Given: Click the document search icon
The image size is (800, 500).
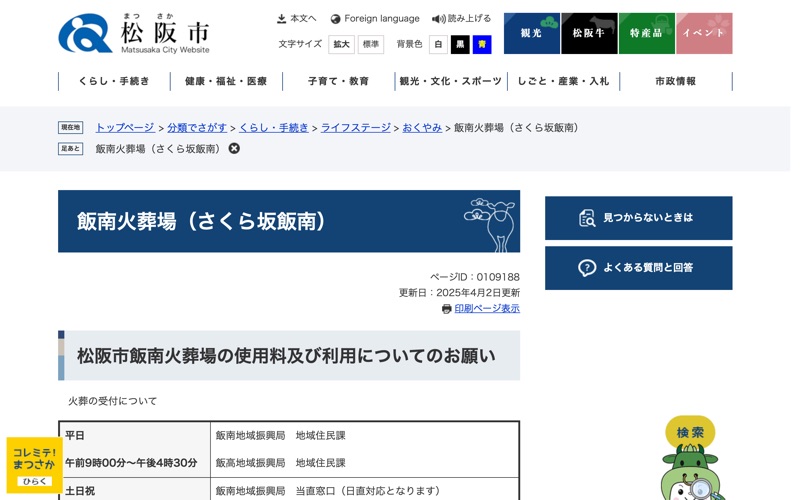Looking at the screenshot, I should pyautogui.click(x=587, y=218).
